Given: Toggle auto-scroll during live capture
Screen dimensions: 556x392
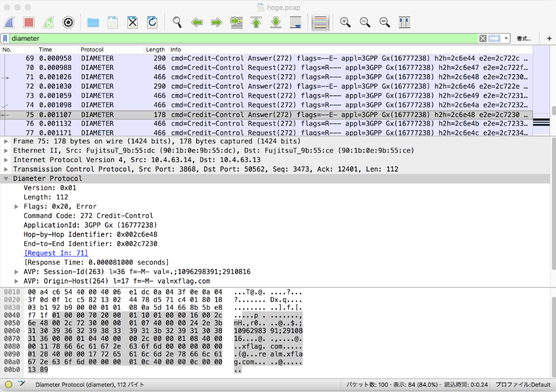Looking at the screenshot, I should 295,22.
